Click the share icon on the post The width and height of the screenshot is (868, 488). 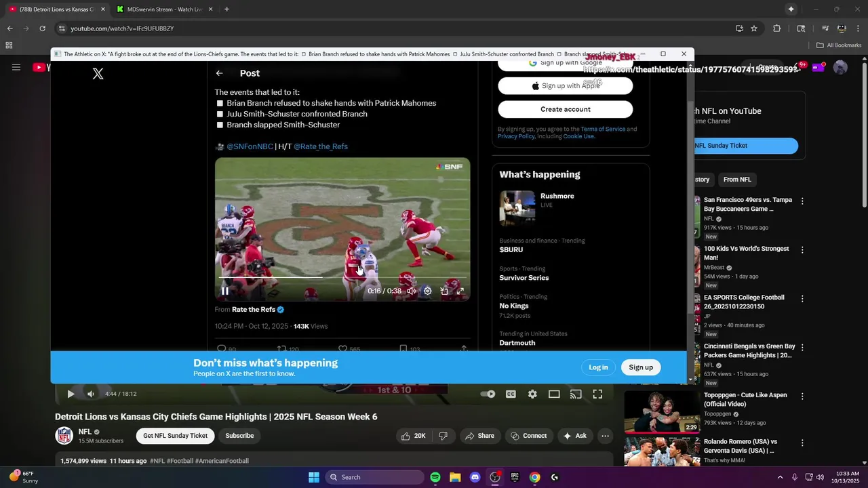pyautogui.click(x=464, y=349)
